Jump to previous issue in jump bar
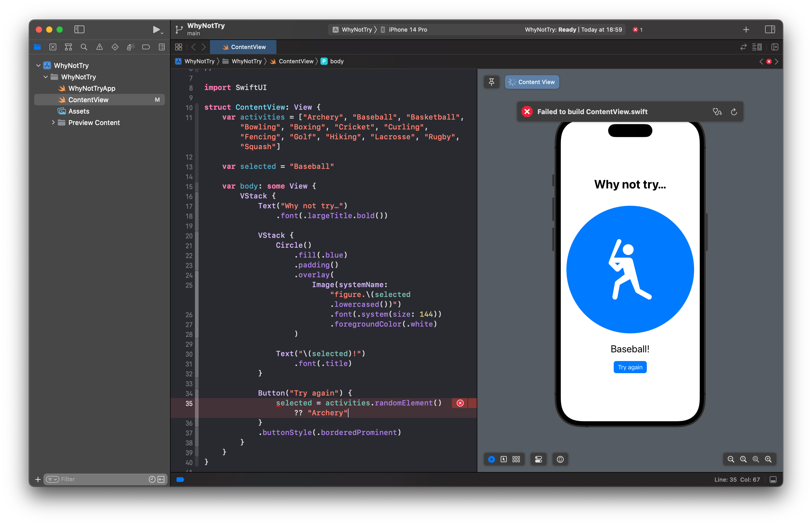The image size is (812, 525). pyautogui.click(x=761, y=62)
